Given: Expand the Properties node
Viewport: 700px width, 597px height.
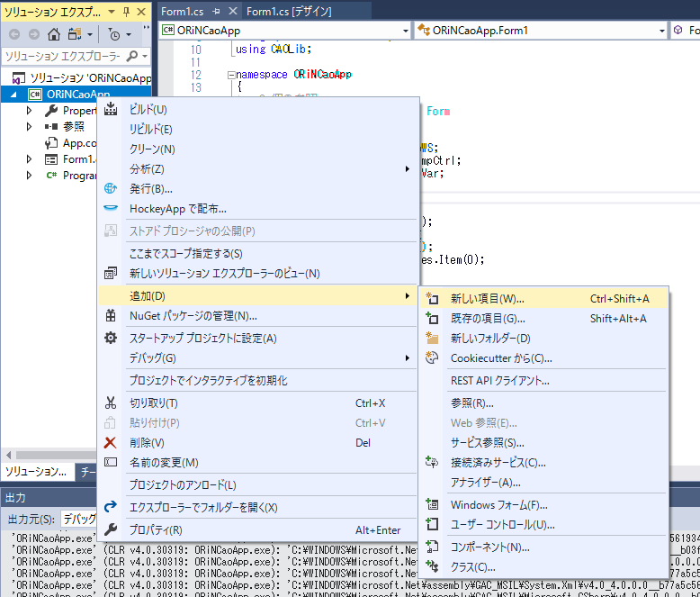Looking at the screenshot, I should pos(29,111).
